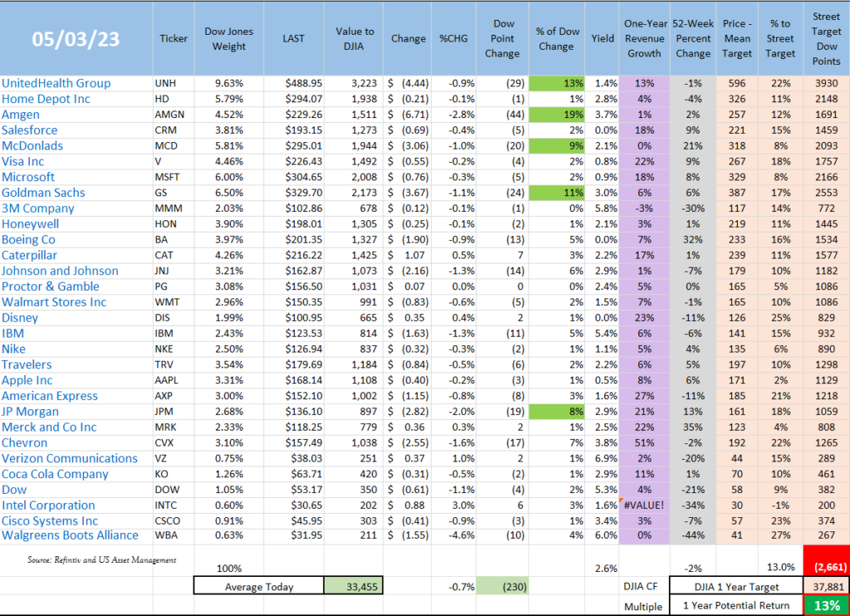Click Goldman Sachs' green 11% cell

click(557, 193)
